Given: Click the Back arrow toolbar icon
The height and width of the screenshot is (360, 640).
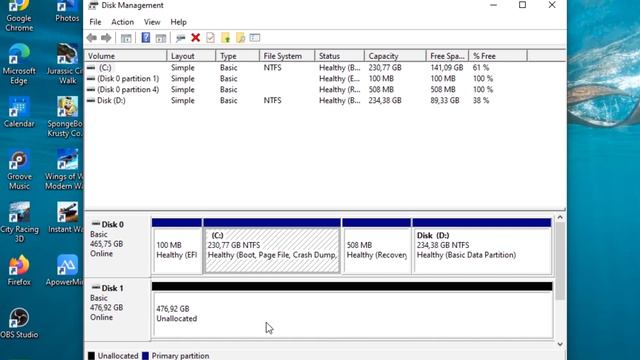Looking at the screenshot, I should (x=92, y=38).
